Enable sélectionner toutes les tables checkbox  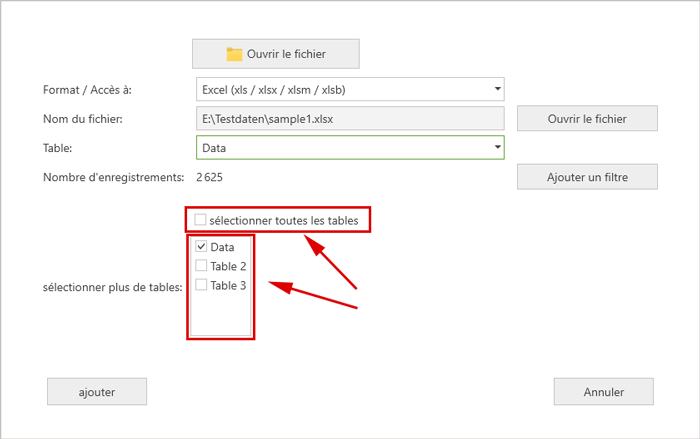[201, 219]
